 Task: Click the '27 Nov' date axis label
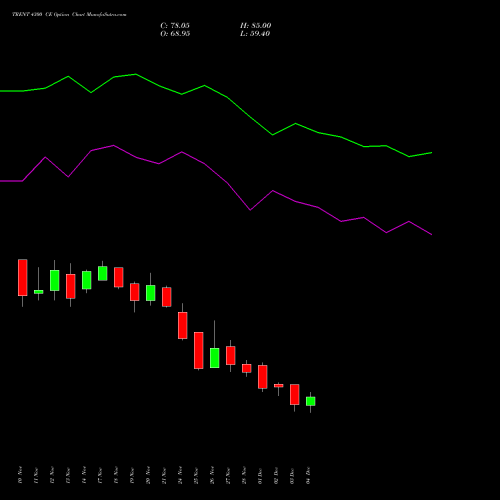pos(228,475)
